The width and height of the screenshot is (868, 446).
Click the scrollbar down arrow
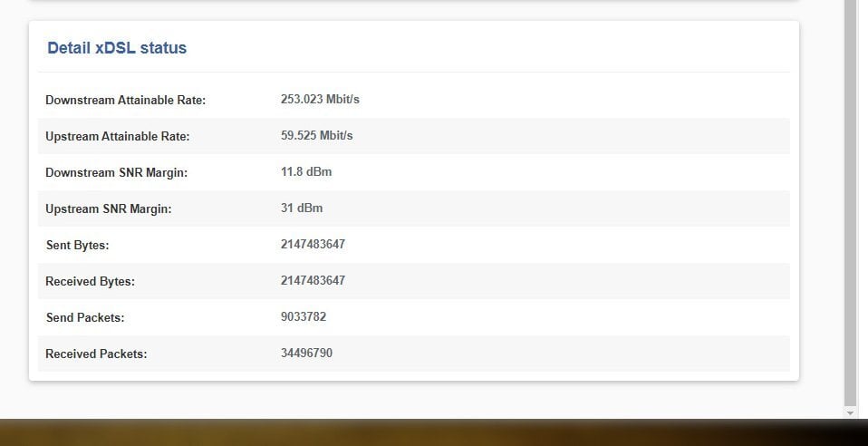coord(850,413)
